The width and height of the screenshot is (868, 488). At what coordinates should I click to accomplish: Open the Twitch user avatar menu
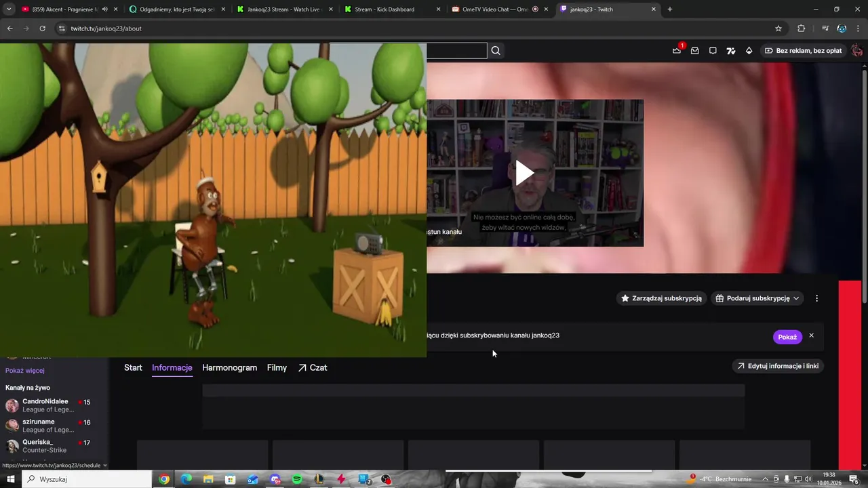tap(856, 51)
